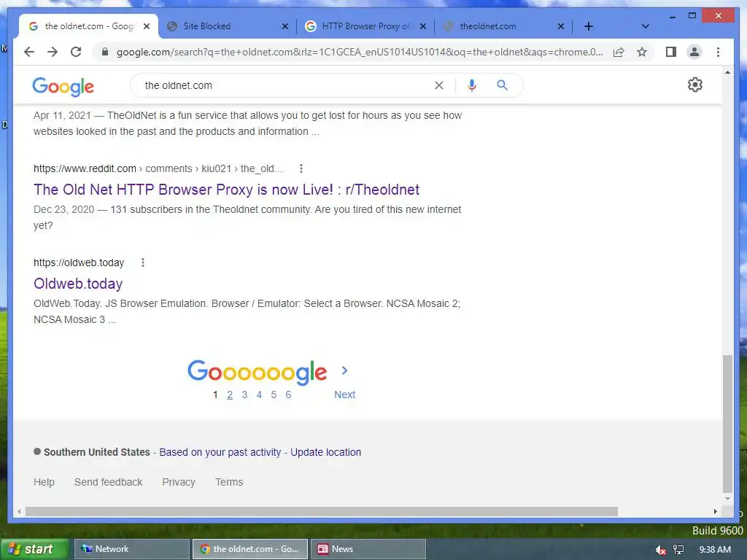Switch to the News taskbar window
The width and height of the screenshot is (747, 560).
tap(368, 549)
